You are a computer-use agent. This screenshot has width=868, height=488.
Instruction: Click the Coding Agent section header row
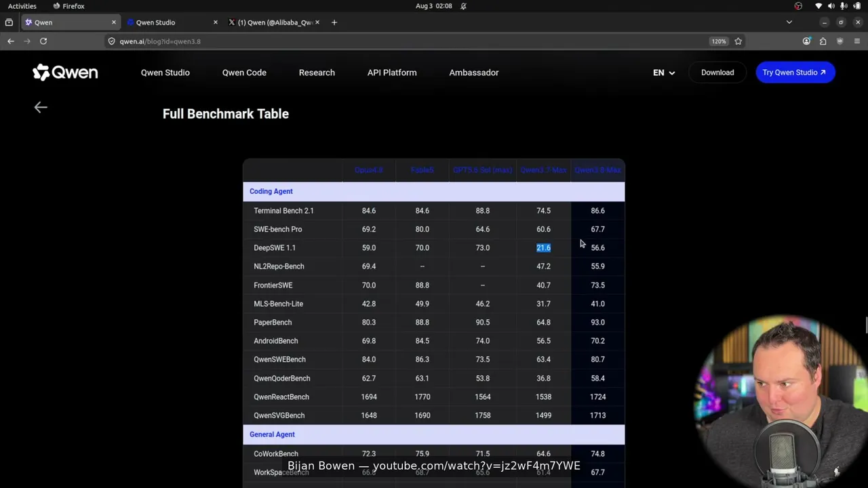pyautogui.click(x=434, y=191)
